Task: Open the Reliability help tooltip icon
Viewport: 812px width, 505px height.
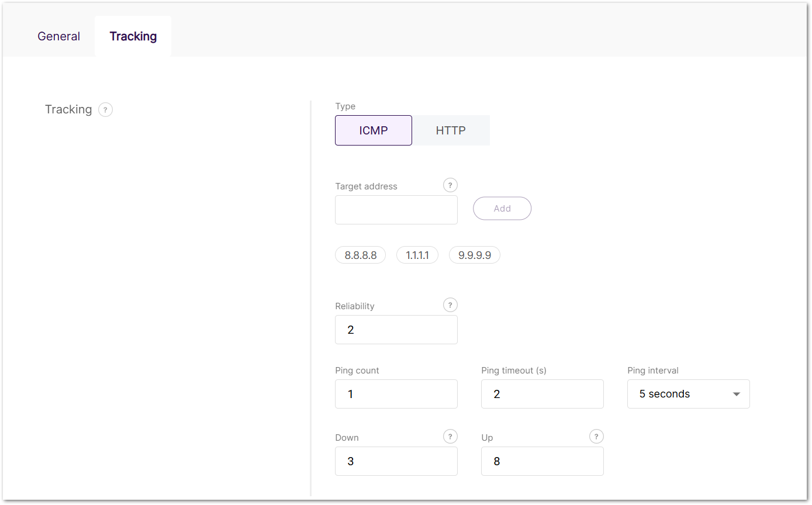Action: click(450, 305)
